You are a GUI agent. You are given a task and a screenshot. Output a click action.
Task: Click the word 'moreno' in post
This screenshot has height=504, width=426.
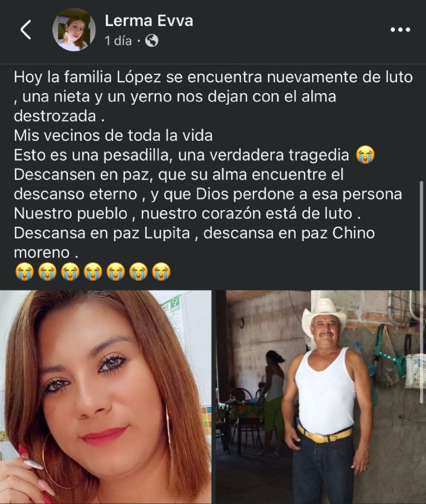click(x=42, y=253)
